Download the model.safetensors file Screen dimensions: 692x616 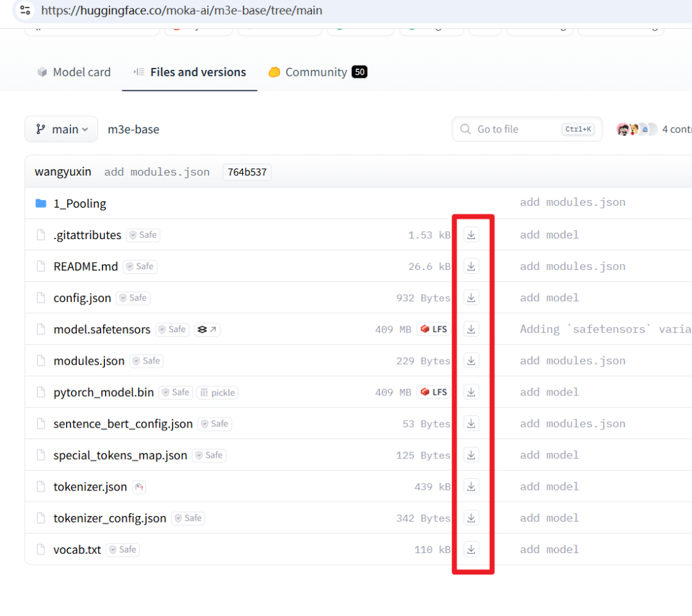click(x=471, y=329)
